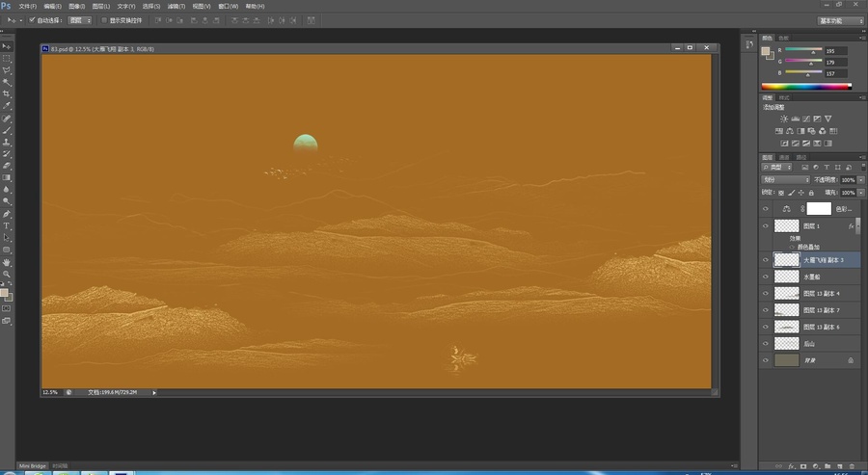Hide the 水墨船 layer
Screen dimensions: 868x475
point(766,277)
